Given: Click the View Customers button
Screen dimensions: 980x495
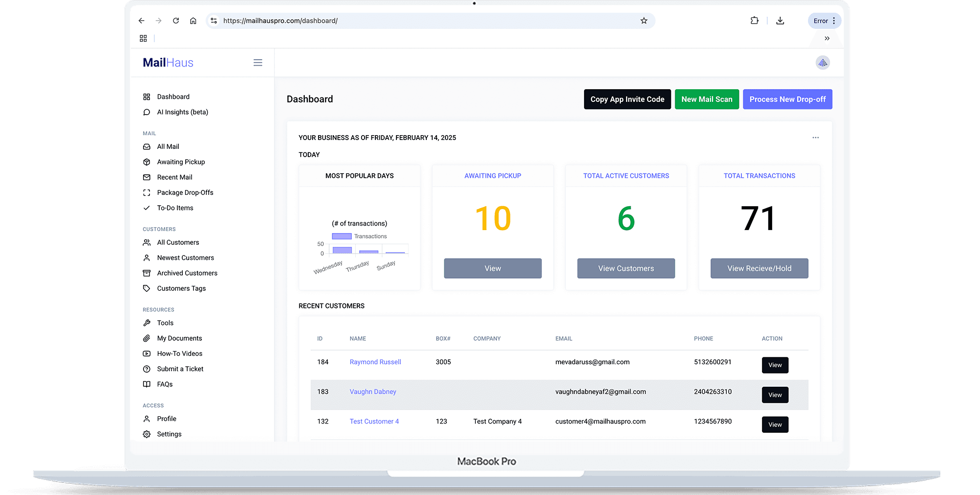Looking at the screenshot, I should pyautogui.click(x=626, y=268).
